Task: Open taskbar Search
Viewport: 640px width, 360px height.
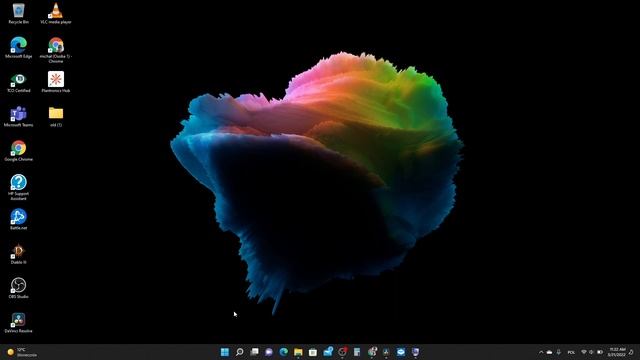Action: [240, 352]
